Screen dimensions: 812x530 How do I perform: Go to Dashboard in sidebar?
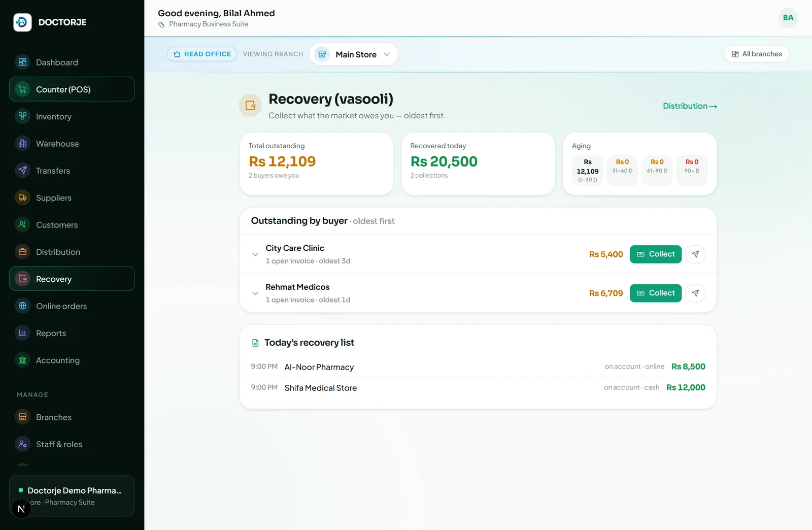(72, 62)
